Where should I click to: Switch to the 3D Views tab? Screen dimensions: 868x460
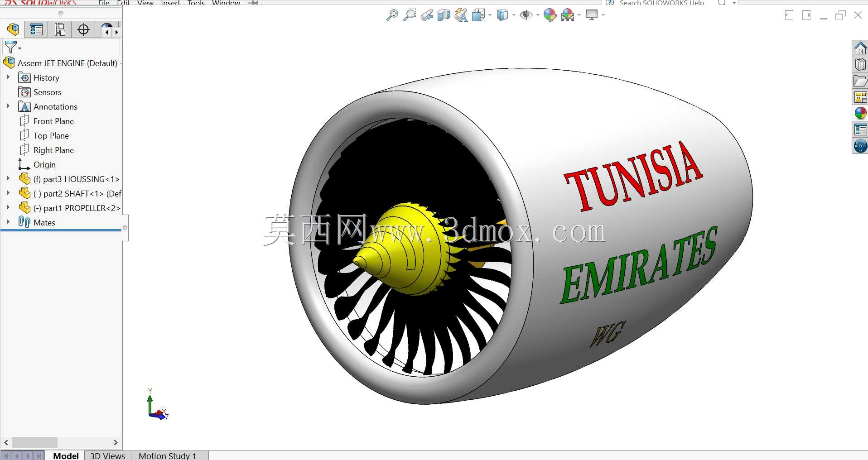point(107,455)
